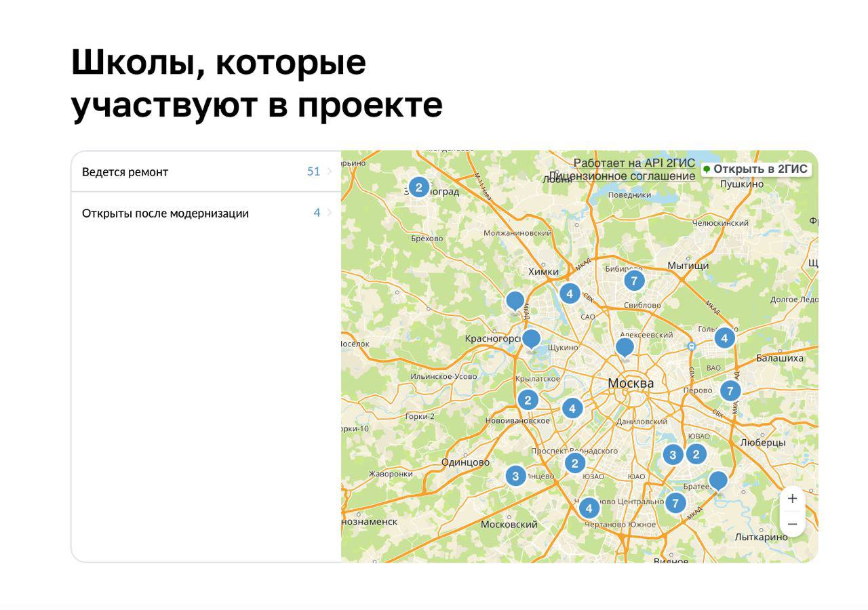Open the 'Открыты после модернизации' list row
The width and height of the screenshot is (868, 610).
(x=206, y=213)
